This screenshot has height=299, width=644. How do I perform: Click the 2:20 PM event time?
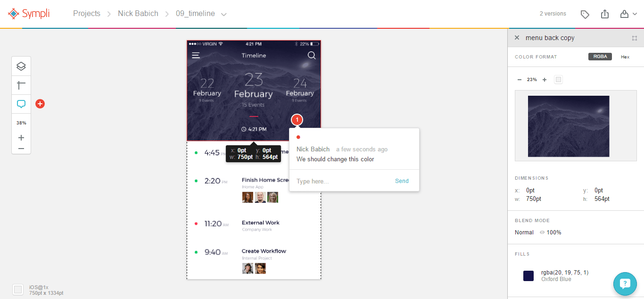216,181
